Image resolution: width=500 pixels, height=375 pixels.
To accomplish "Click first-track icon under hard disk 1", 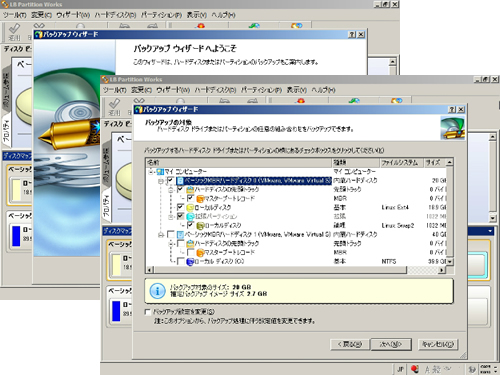I will click(190, 244).
